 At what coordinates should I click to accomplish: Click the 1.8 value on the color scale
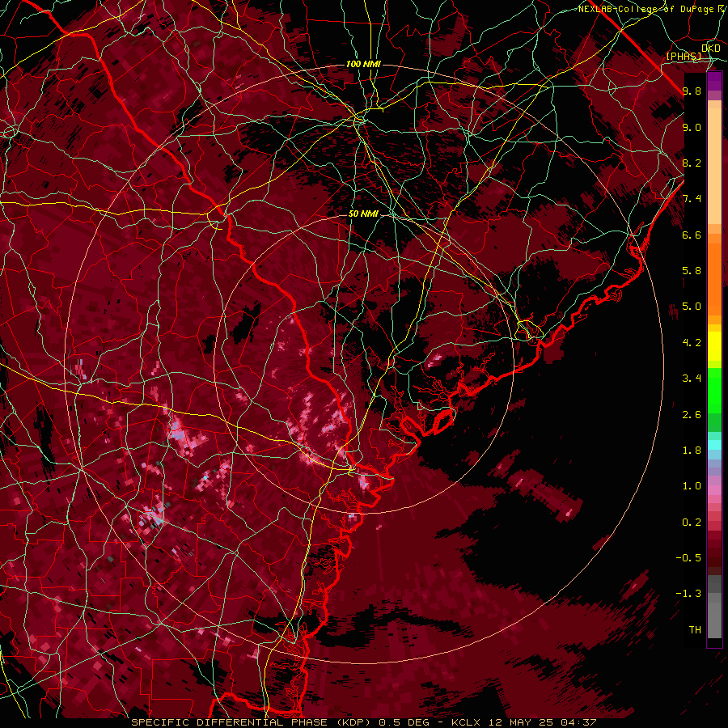click(692, 451)
